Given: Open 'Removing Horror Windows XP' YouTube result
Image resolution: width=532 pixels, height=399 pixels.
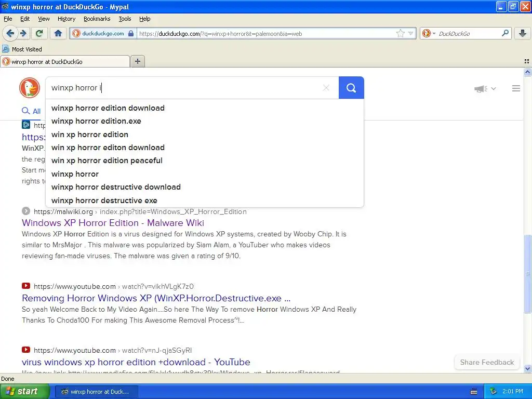Looking at the screenshot, I should 156,298.
